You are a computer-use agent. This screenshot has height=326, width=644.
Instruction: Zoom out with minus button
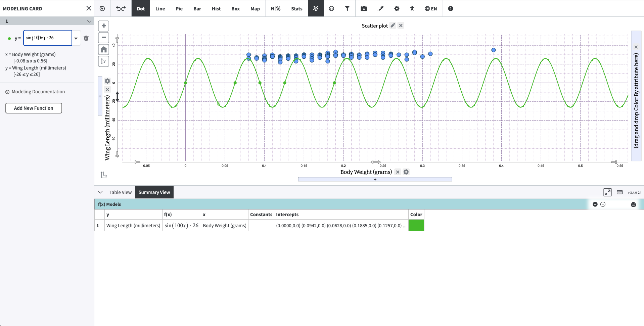[x=104, y=38]
